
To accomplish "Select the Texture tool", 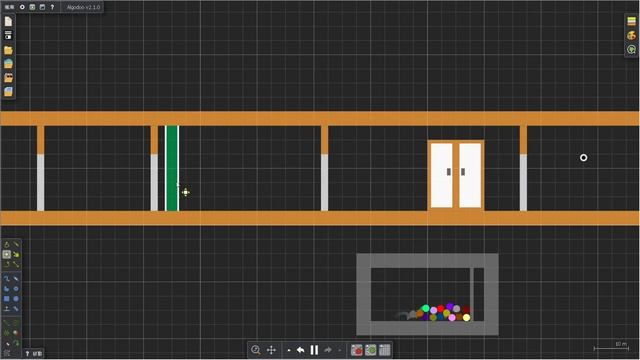I will tap(7, 353).
